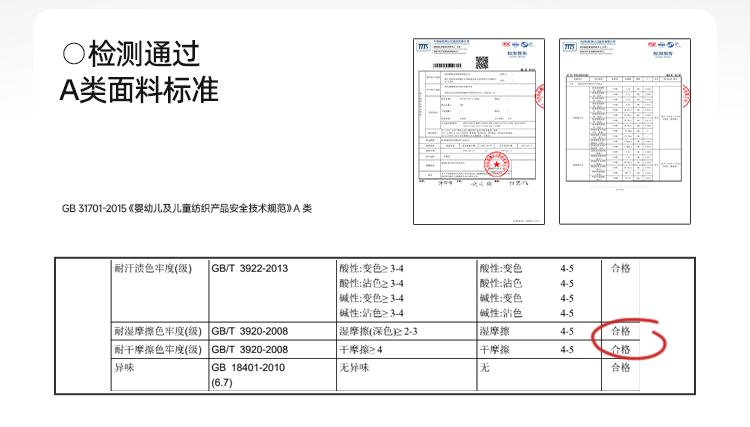Click the result label '碱性:沾色' in results column
The image size is (750, 427).
(x=501, y=313)
